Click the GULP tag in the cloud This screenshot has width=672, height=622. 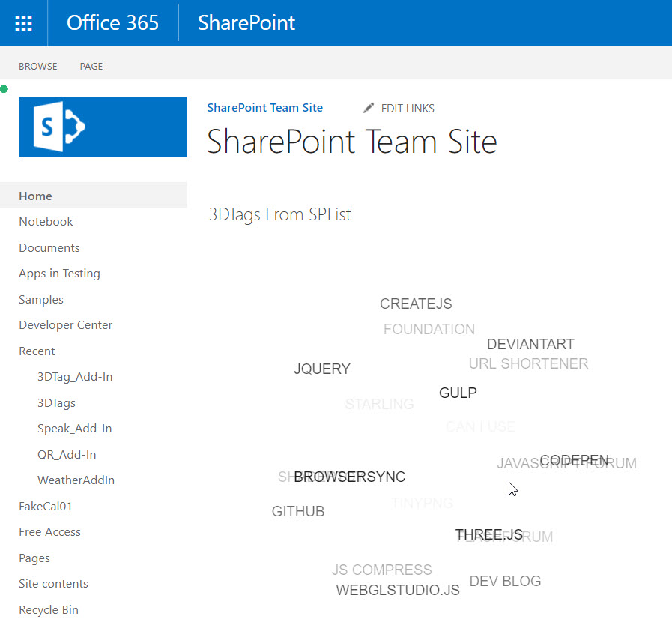pyautogui.click(x=458, y=393)
